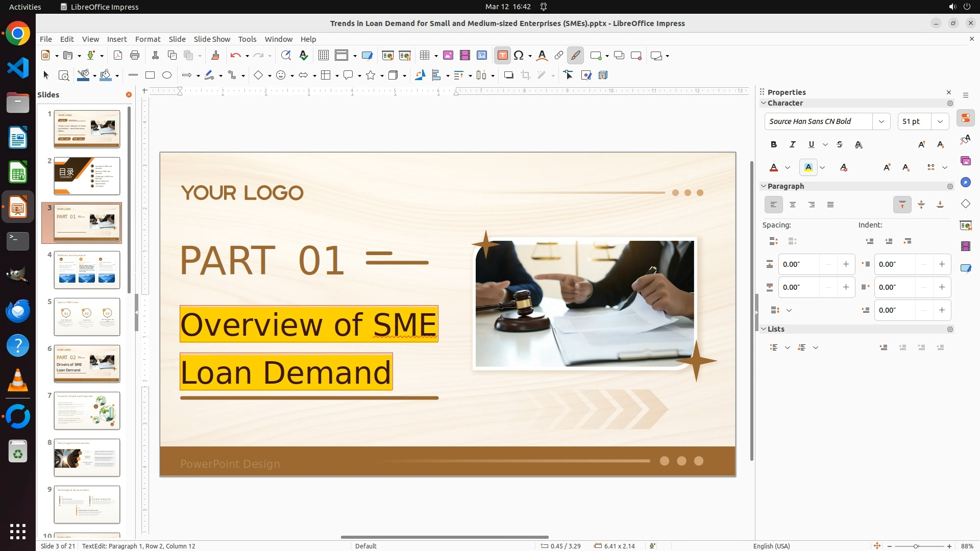This screenshot has height=551, width=980.
Task: Open the Format menu
Action: click(148, 39)
